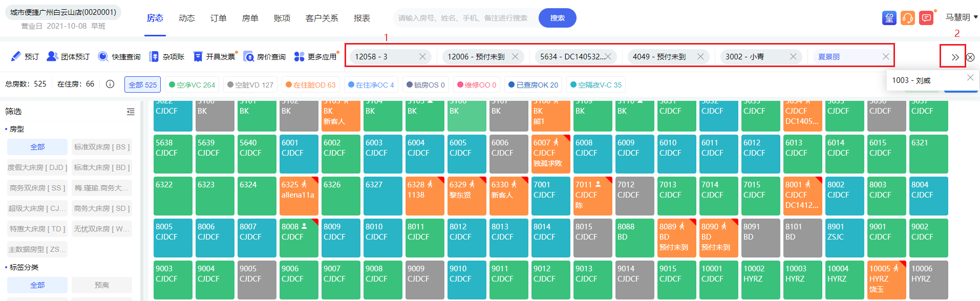Switch to the 客户关系 tab
Image resolution: width=980 pixels, height=301 pixels.
322,18
